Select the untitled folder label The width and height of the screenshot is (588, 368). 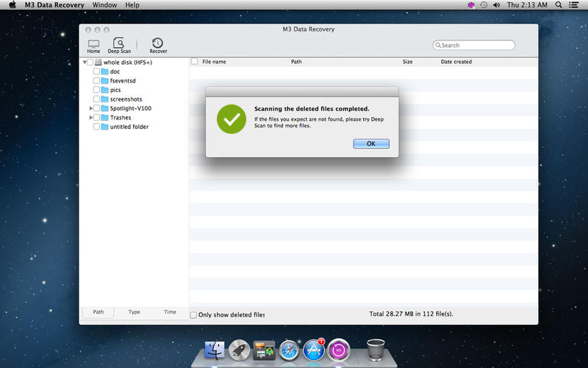tap(129, 127)
